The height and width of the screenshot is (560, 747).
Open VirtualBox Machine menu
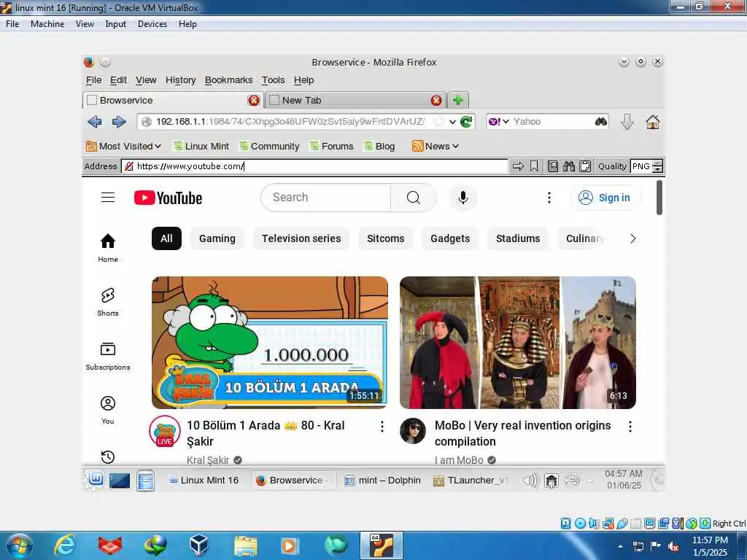point(47,24)
